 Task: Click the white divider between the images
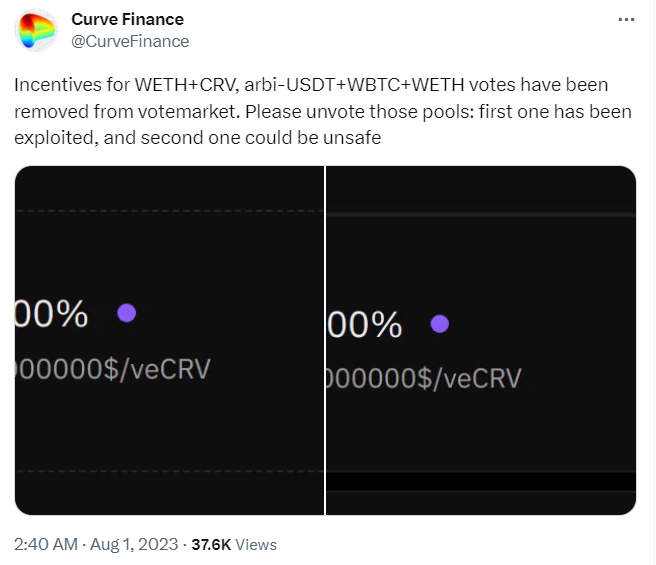click(326, 340)
